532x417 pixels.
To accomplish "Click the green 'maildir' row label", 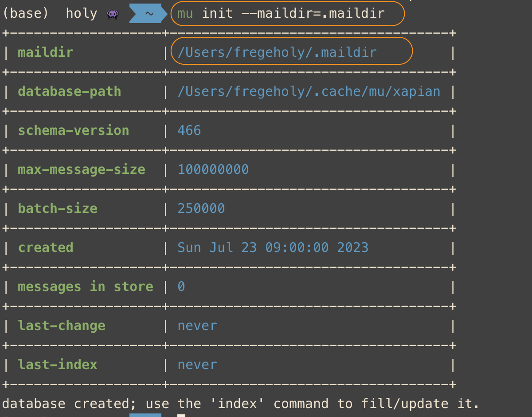I will 45,52.
